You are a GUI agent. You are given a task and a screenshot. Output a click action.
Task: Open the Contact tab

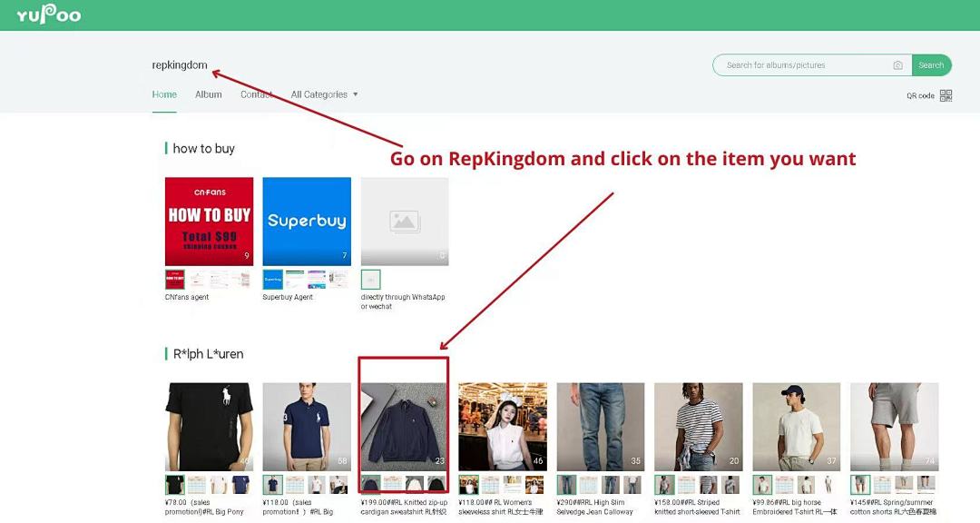click(256, 94)
